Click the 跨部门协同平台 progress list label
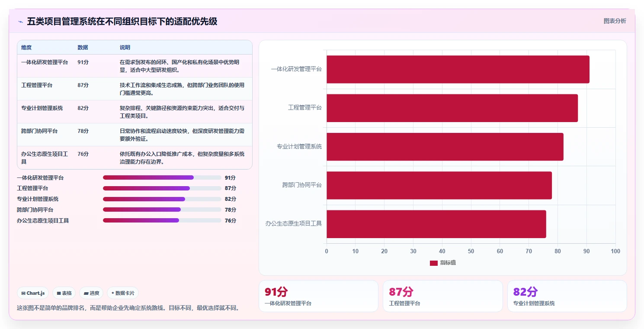644x329 pixels. point(35,210)
